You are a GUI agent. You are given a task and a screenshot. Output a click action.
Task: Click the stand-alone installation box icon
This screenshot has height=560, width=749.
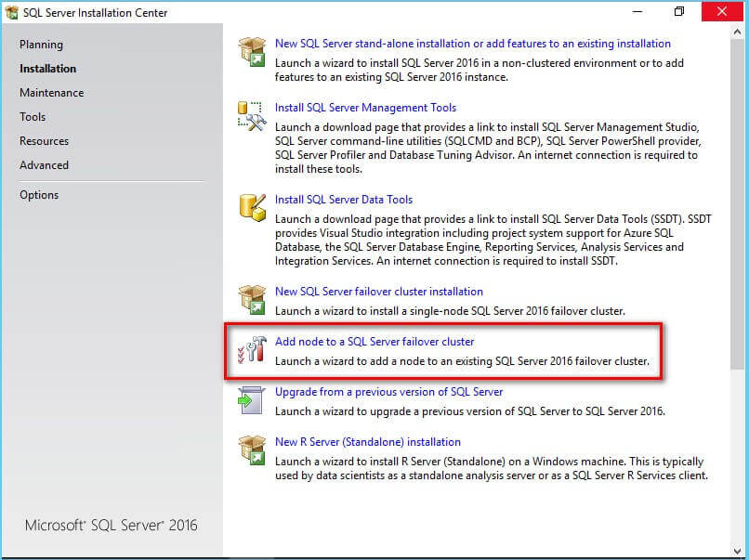252,52
